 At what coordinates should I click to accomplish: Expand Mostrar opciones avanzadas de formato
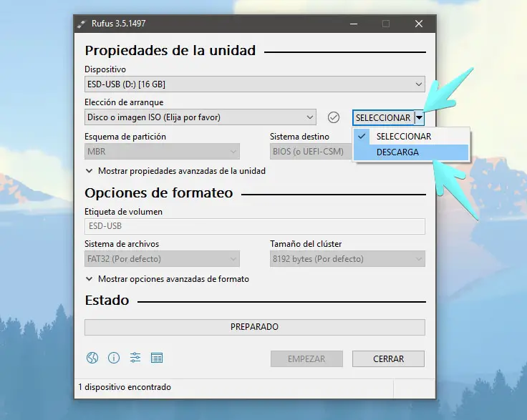(x=168, y=279)
